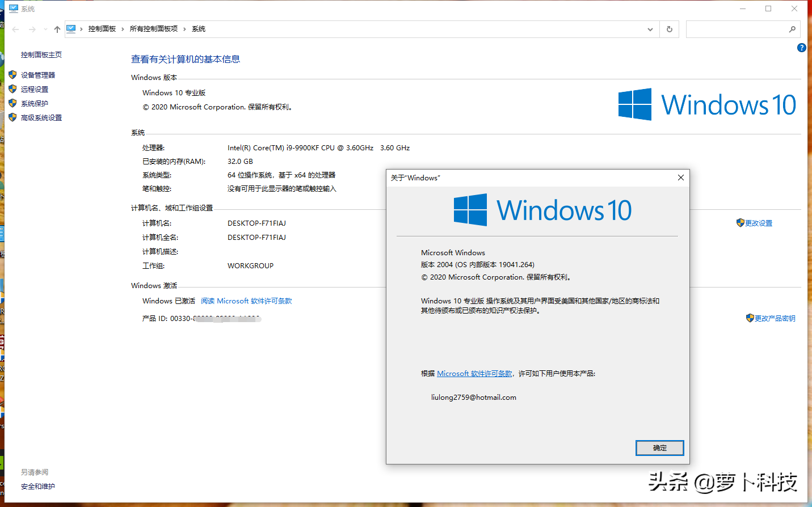Select the 系统 breadcrumb in the address bar
Screen dimensions: 812x507
(x=199, y=29)
